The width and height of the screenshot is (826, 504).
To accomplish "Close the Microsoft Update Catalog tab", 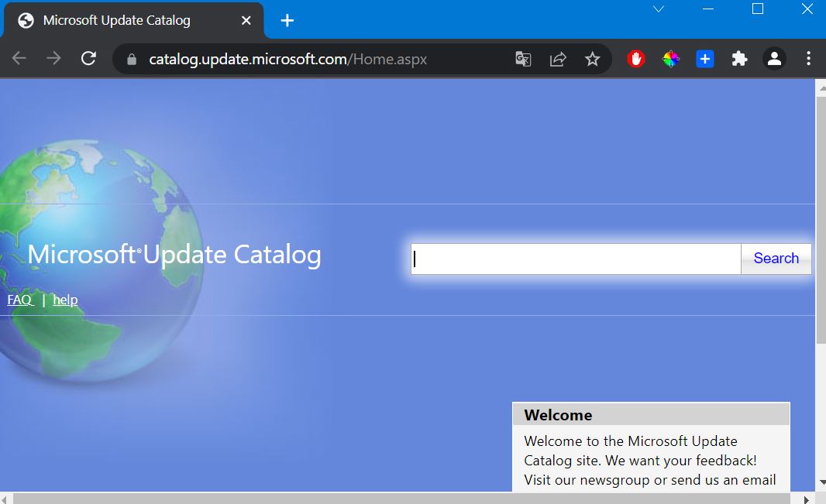I will tap(246, 21).
